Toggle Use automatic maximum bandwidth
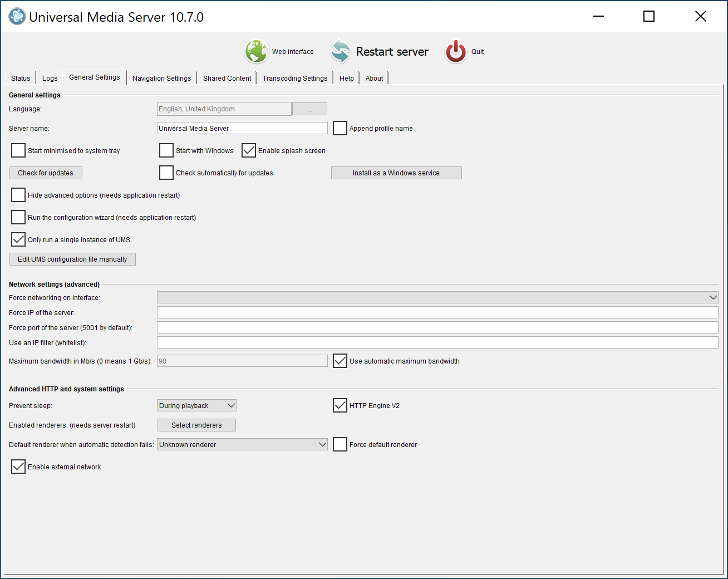 pos(340,361)
